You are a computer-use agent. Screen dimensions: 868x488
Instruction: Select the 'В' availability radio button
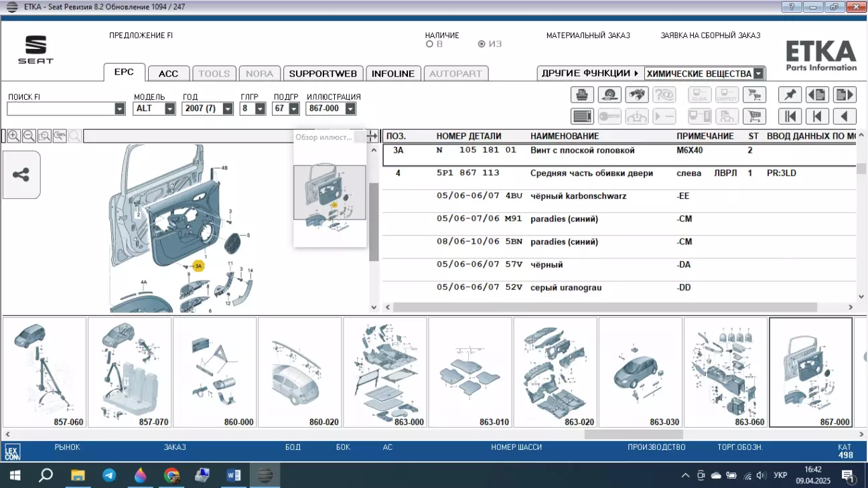[429, 44]
